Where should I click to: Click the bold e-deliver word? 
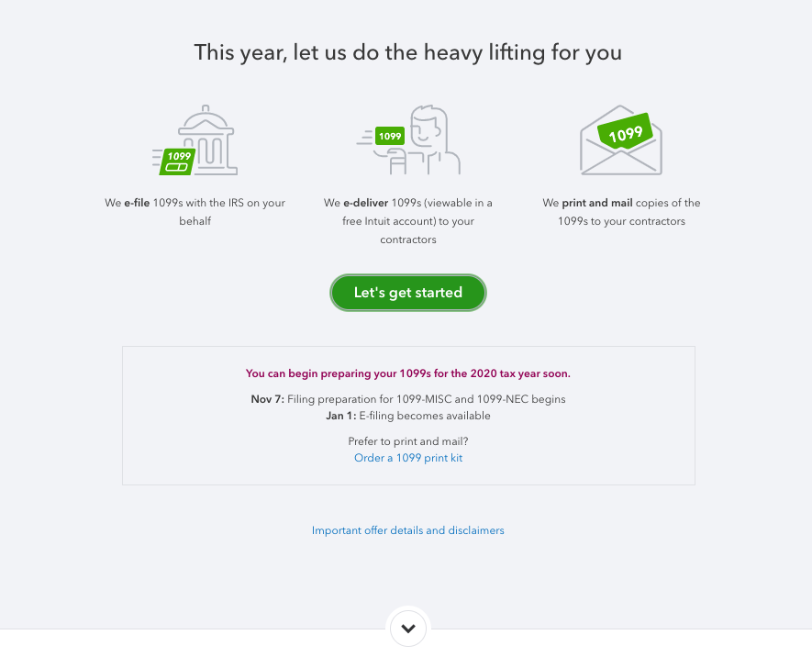point(365,203)
